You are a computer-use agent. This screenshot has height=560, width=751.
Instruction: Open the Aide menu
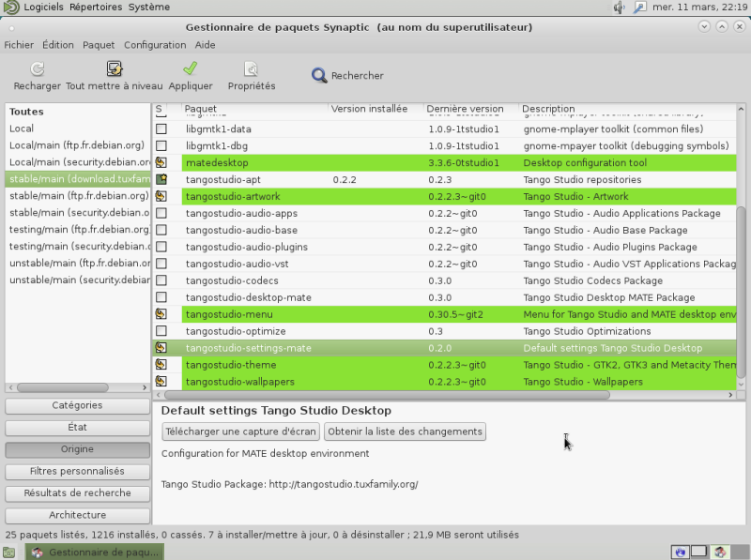[205, 45]
